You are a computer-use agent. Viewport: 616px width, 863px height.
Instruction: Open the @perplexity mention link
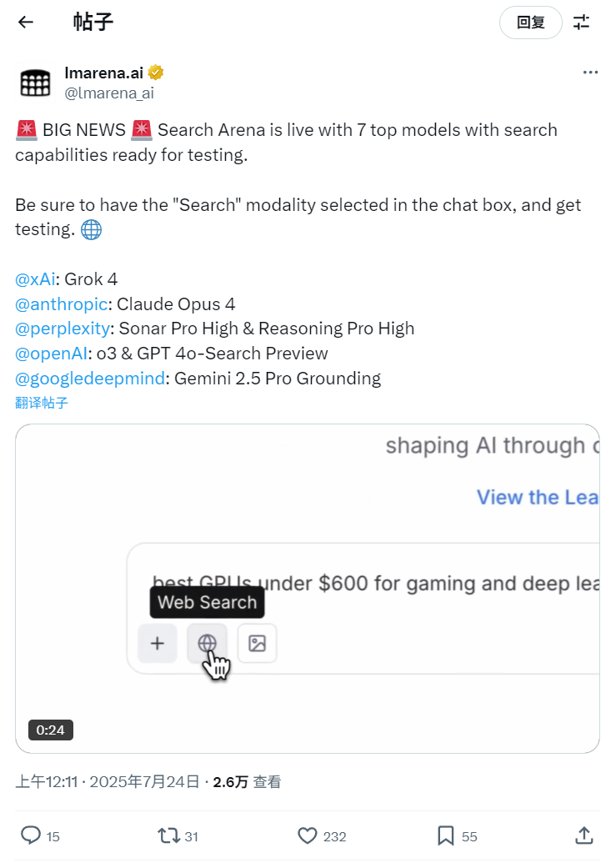(x=63, y=329)
